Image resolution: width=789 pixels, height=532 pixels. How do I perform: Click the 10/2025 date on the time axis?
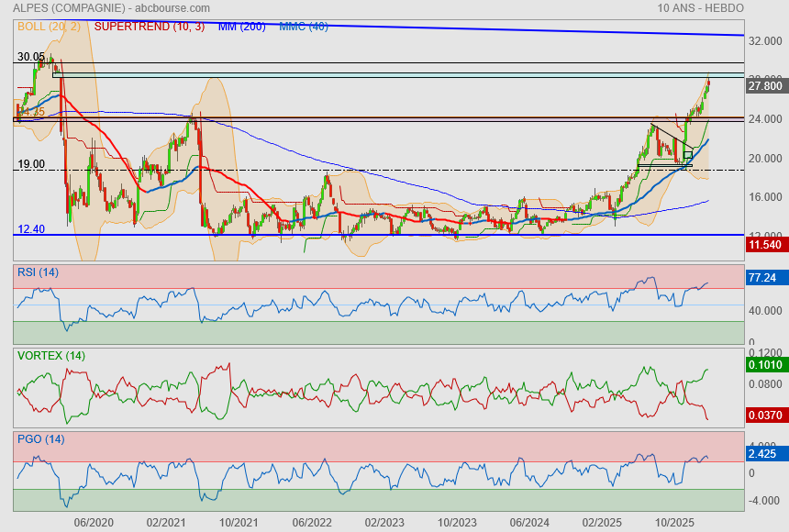click(x=673, y=522)
